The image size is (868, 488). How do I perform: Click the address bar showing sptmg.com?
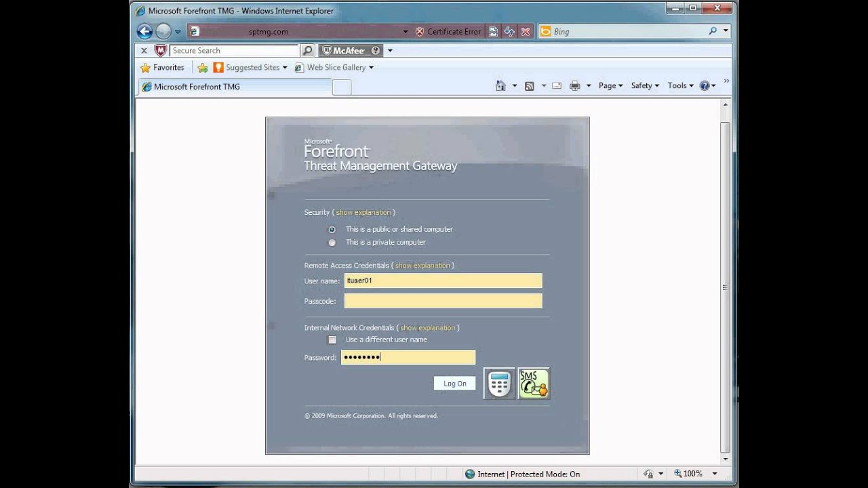click(x=298, y=31)
